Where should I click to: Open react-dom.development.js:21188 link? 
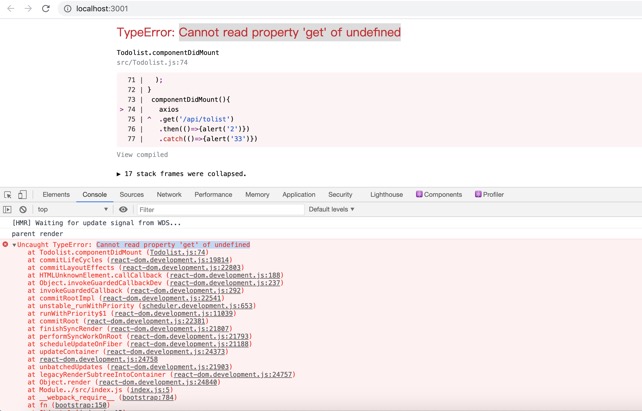pos(189,344)
